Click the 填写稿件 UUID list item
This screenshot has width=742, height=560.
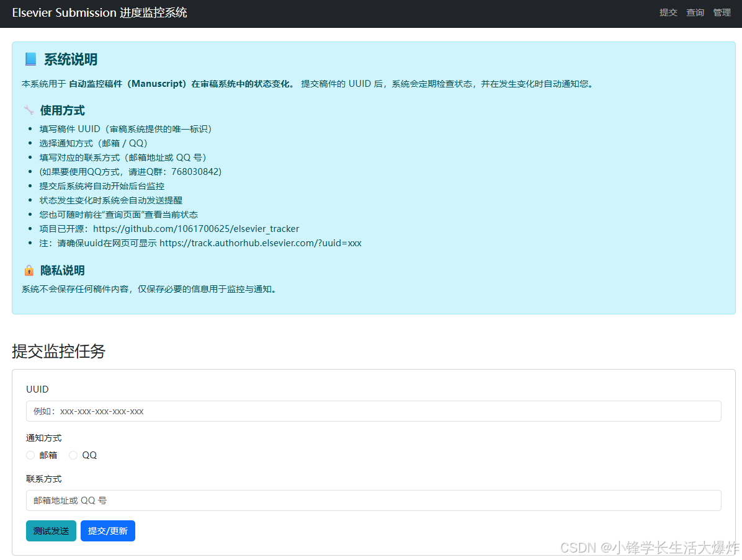tap(125, 129)
